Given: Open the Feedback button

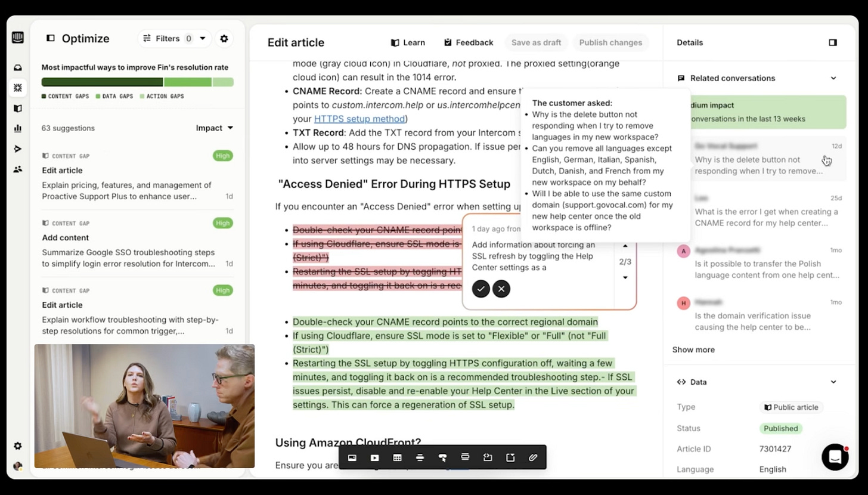Looking at the screenshot, I should (469, 42).
